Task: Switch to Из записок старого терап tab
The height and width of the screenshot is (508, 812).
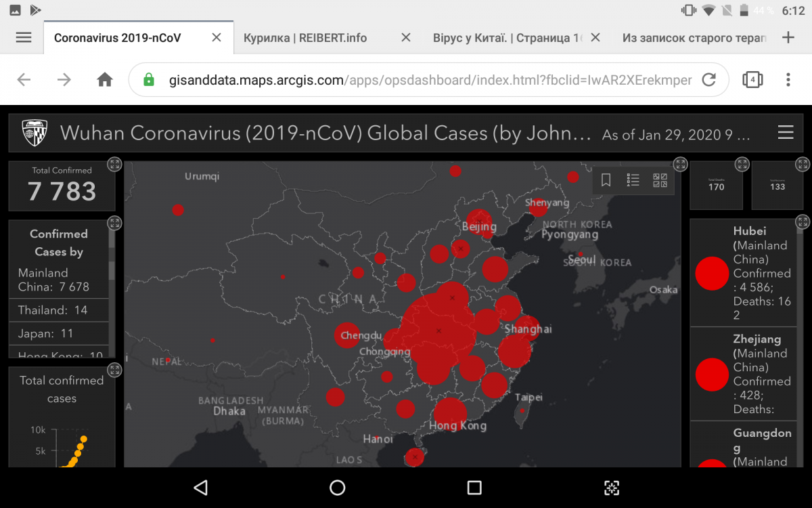Action: pos(694,38)
